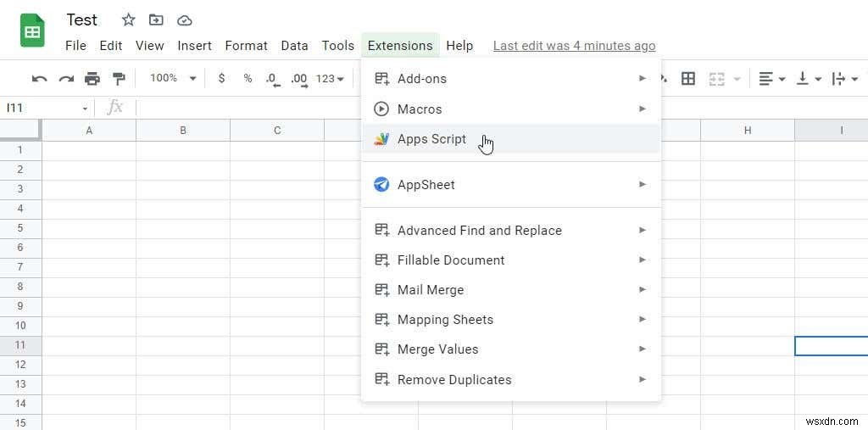Expand the vertical align dropdown arrow
The image size is (868, 430).
tap(818, 79)
